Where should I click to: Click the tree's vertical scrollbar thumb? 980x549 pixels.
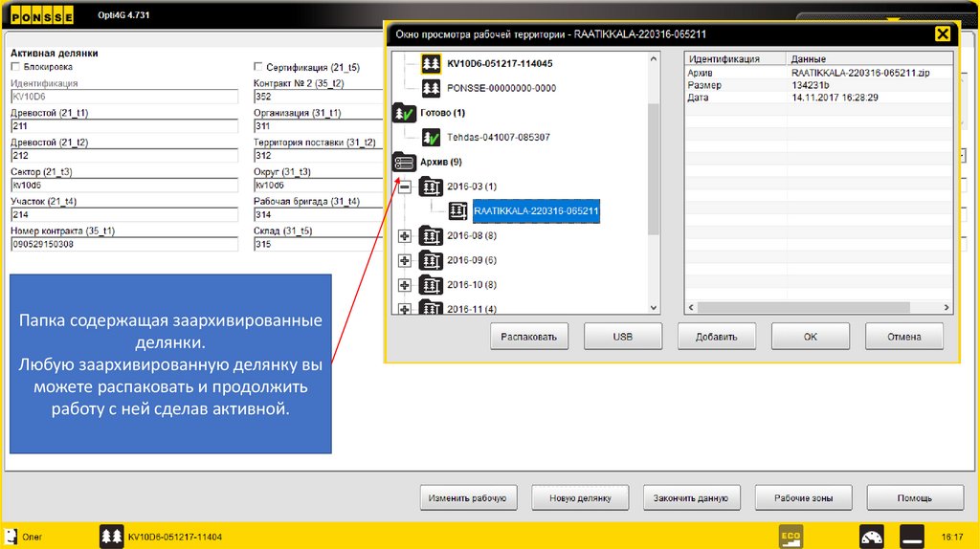pyautogui.click(x=653, y=169)
